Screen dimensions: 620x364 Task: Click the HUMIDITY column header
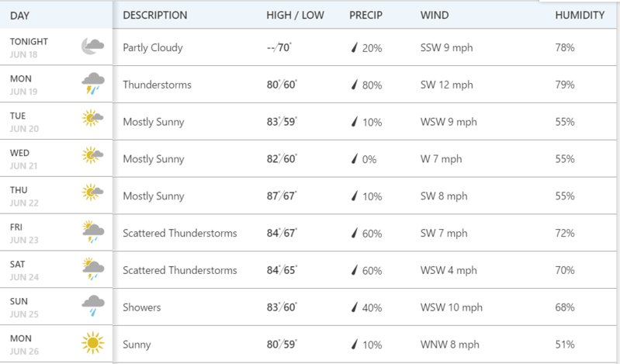pos(580,15)
